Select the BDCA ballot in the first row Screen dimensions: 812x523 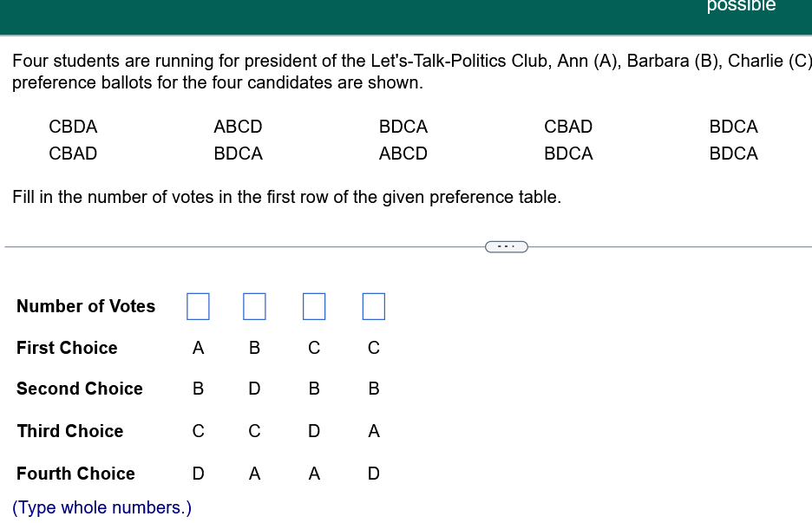point(403,127)
